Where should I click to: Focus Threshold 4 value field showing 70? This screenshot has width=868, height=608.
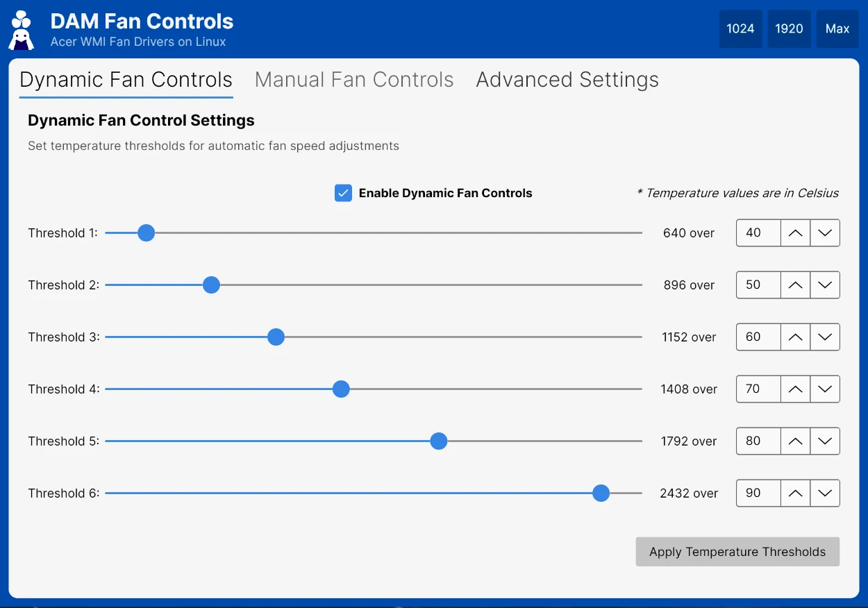coord(759,389)
